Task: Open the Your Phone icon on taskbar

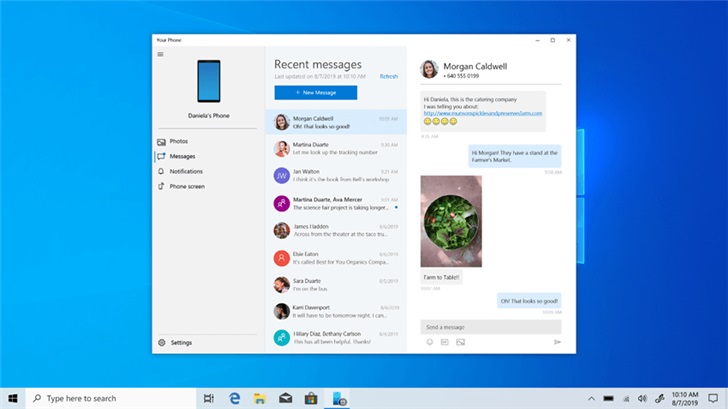Action: point(339,398)
